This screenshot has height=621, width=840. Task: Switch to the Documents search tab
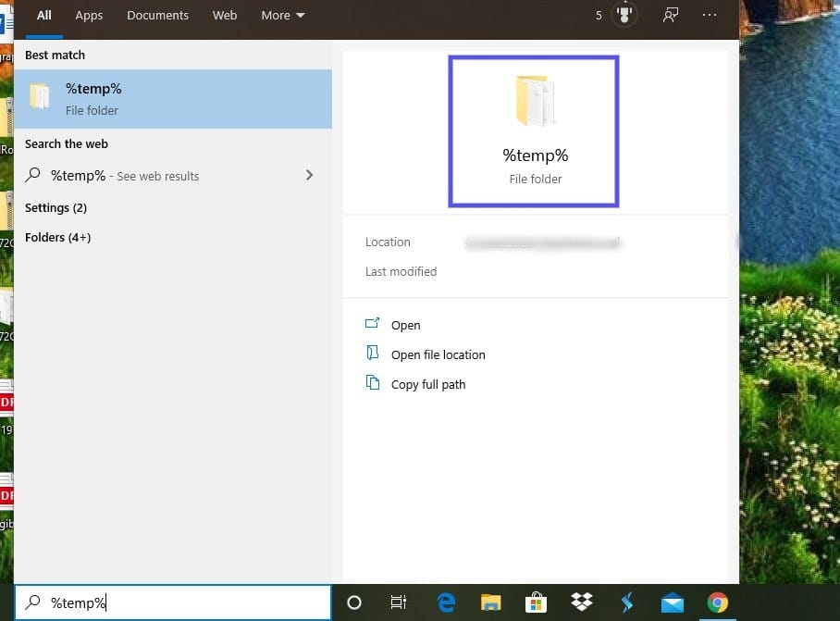[x=157, y=15]
